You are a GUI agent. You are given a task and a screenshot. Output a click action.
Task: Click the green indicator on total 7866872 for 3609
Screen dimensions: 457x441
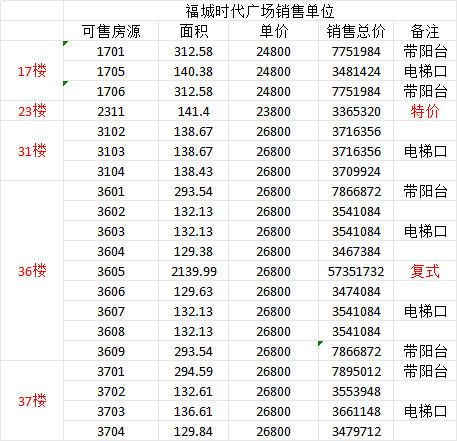point(320,343)
